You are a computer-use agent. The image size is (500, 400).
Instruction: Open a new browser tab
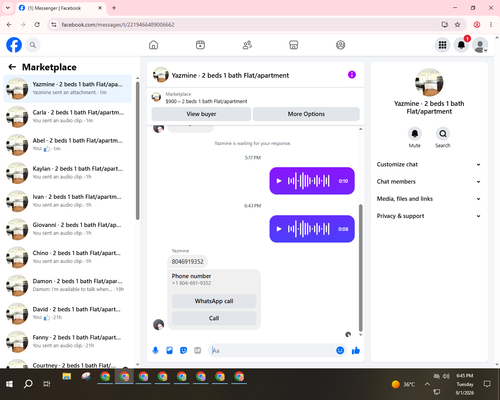114,8
